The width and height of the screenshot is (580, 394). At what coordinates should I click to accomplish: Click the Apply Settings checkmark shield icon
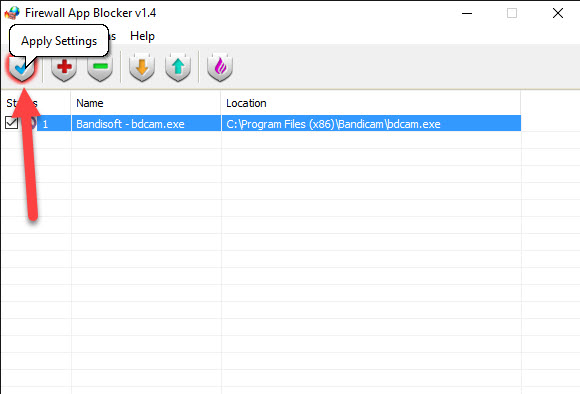(22, 68)
